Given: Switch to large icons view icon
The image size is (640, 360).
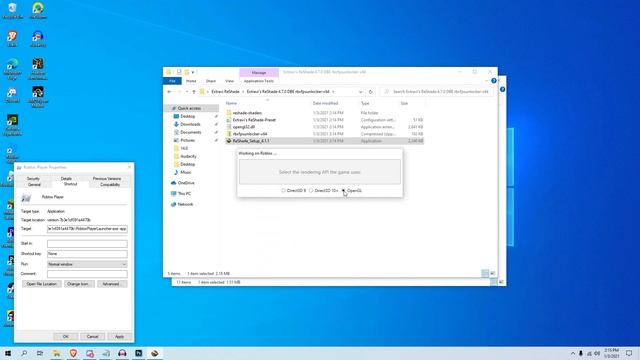Looking at the screenshot, I should click(x=493, y=273).
